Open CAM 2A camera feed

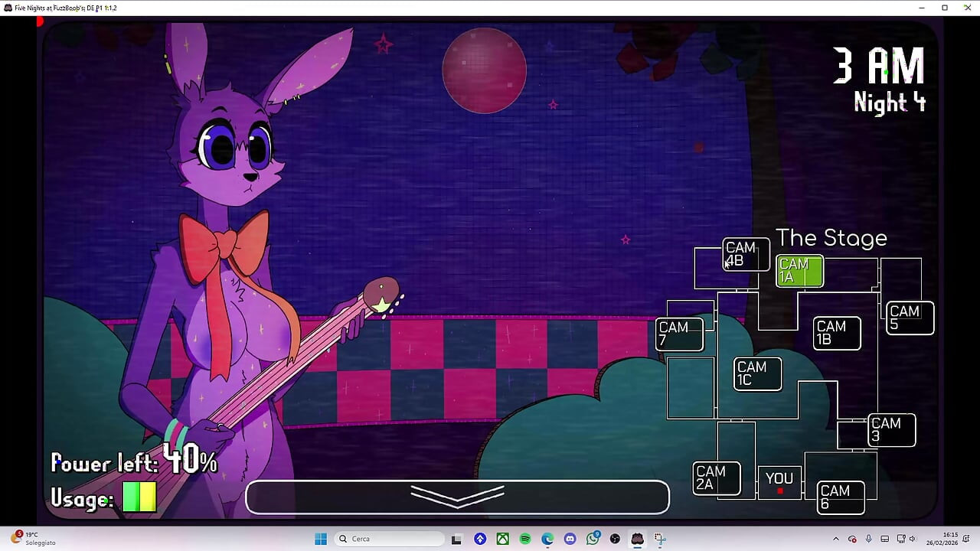[717, 478]
